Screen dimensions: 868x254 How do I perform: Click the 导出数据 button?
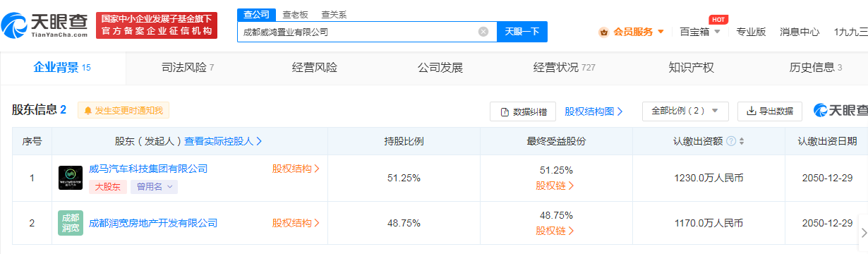click(770, 111)
